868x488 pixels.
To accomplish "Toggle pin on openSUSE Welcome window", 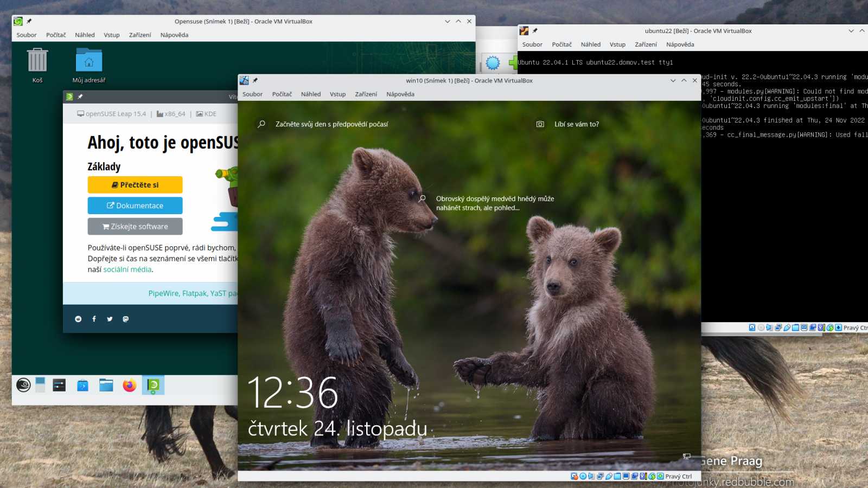I will [80, 97].
